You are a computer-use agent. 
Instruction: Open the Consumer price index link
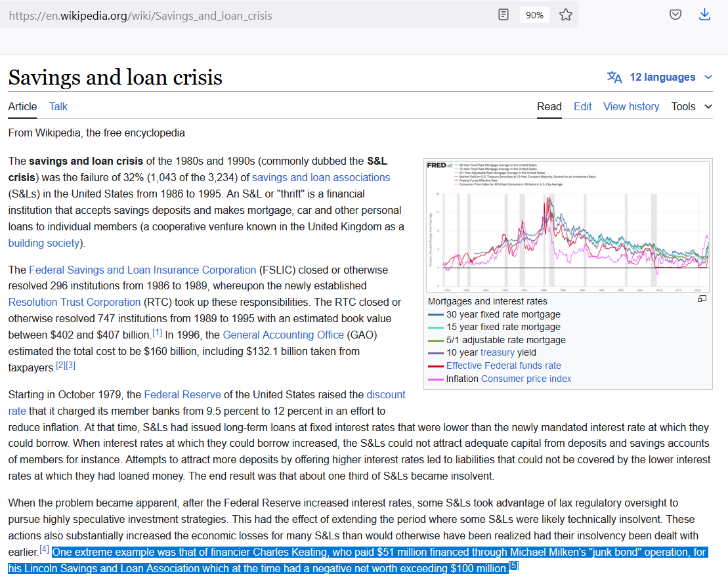coord(526,379)
